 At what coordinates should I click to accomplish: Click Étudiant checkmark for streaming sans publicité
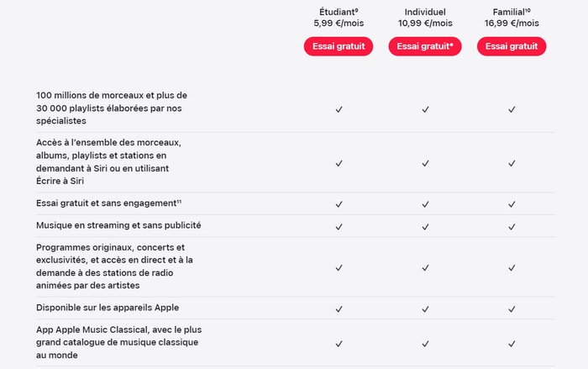click(339, 226)
